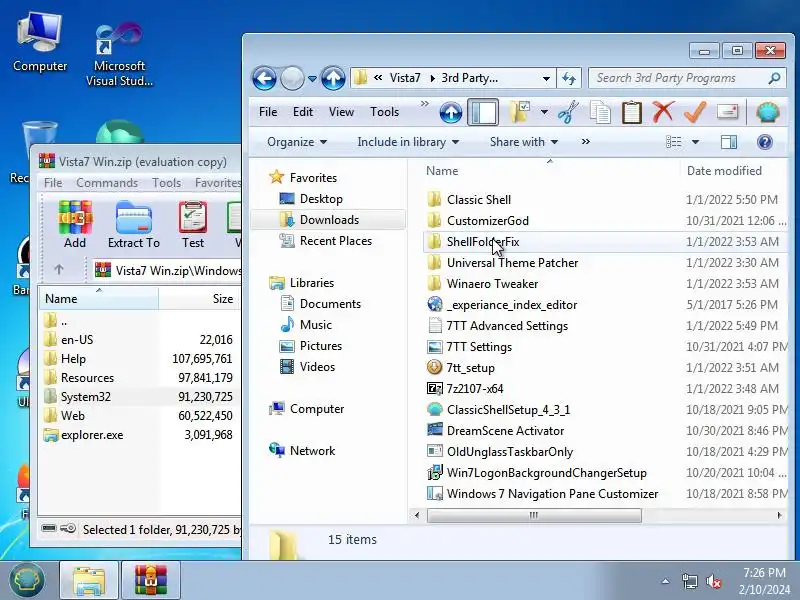Open Pictures library in sidebar
This screenshot has width=800, height=600.
coord(320,345)
